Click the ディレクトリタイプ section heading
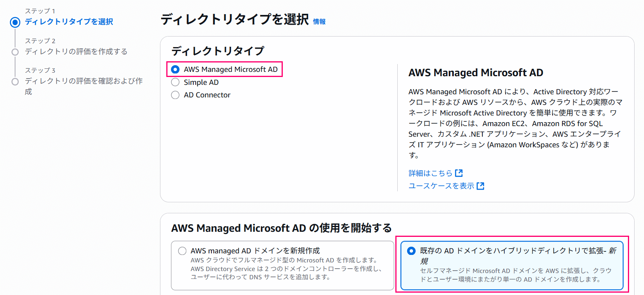 tap(218, 51)
